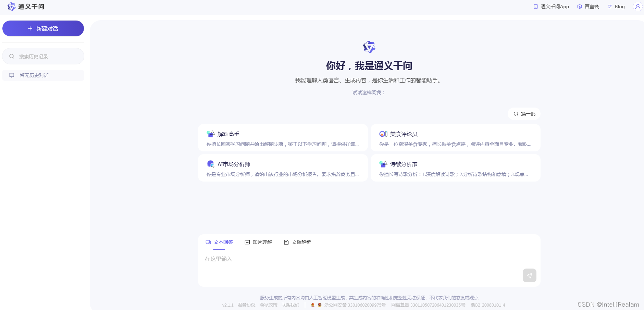The height and width of the screenshot is (310, 644).
Task: Open 浙公网安备 33010602009975号 link
Action: 355,305
